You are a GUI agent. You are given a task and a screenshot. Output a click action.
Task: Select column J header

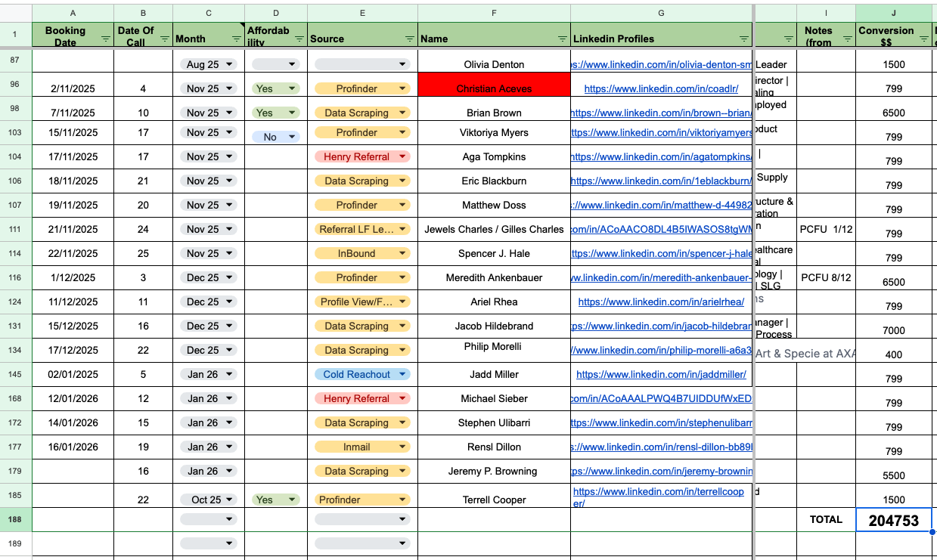(x=894, y=13)
